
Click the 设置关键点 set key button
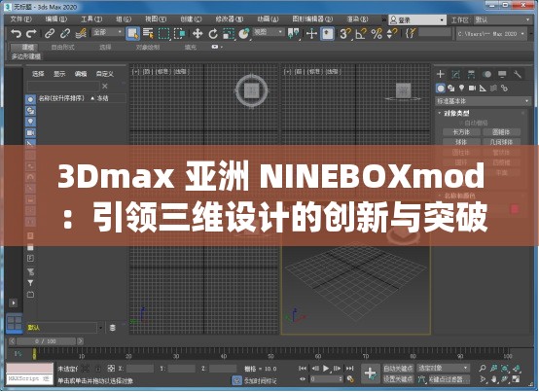(398, 379)
